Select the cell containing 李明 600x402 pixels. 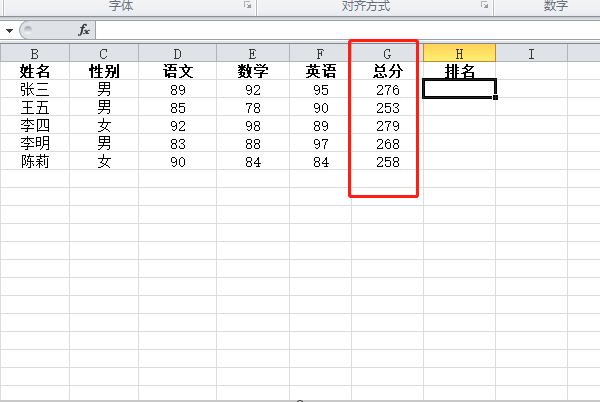point(35,143)
